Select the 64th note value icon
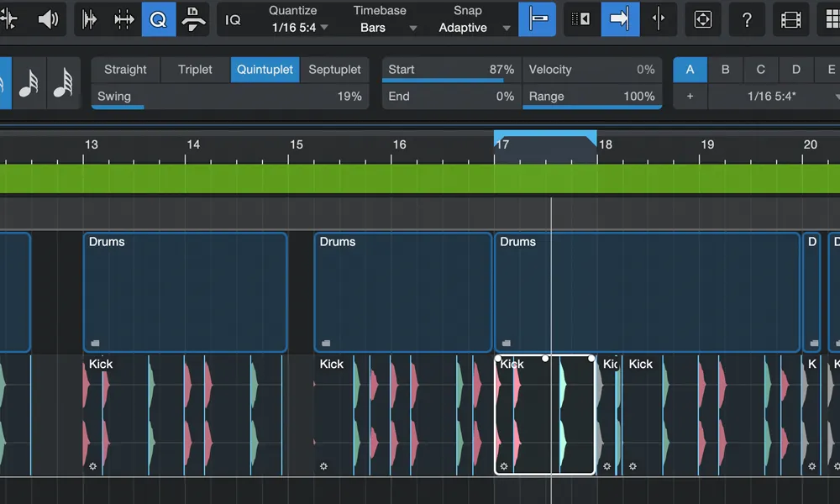 [63, 83]
